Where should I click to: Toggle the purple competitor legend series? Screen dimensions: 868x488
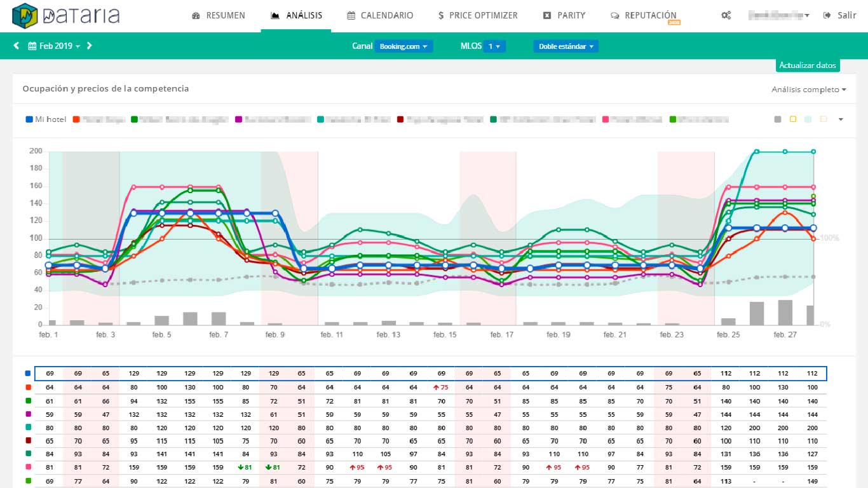274,119
